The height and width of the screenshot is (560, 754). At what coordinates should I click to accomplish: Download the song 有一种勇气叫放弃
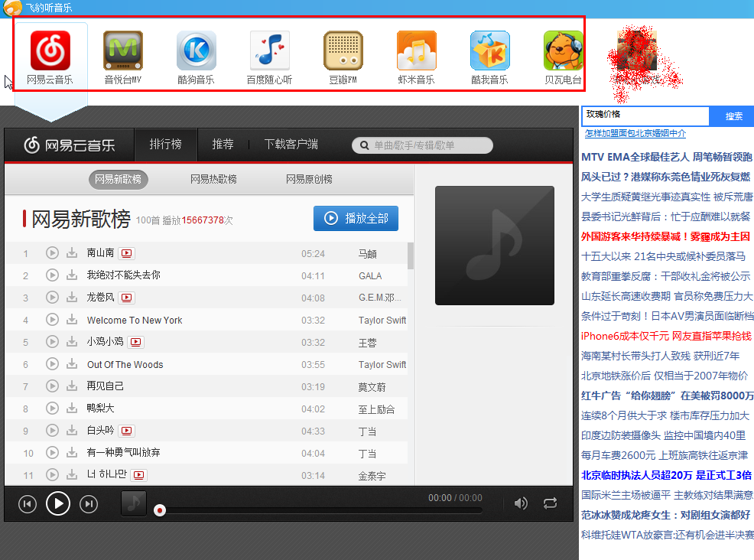tap(72, 452)
